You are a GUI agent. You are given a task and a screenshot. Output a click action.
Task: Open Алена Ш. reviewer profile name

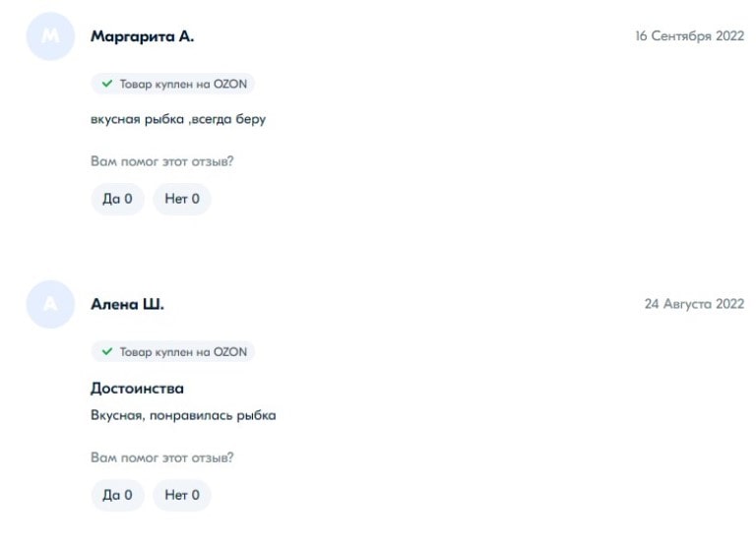[127, 304]
